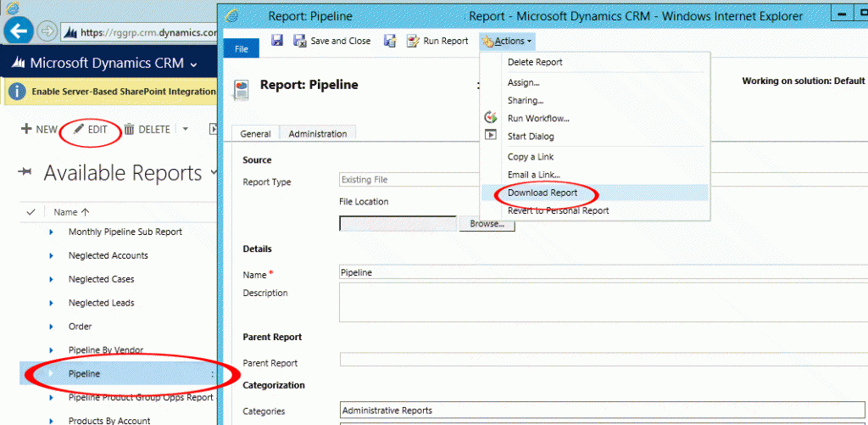Click the pin icon beside Available Reports

click(25, 173)
